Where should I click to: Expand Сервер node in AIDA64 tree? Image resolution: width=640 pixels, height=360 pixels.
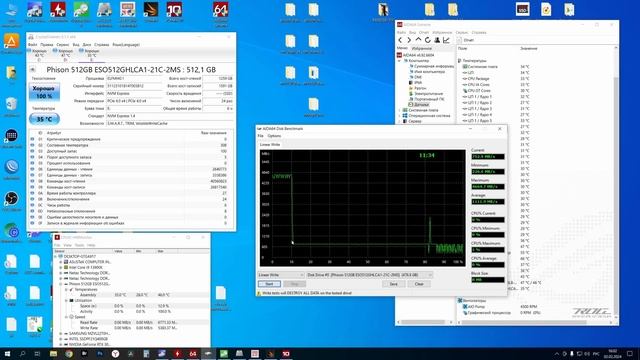coord(399,121)
